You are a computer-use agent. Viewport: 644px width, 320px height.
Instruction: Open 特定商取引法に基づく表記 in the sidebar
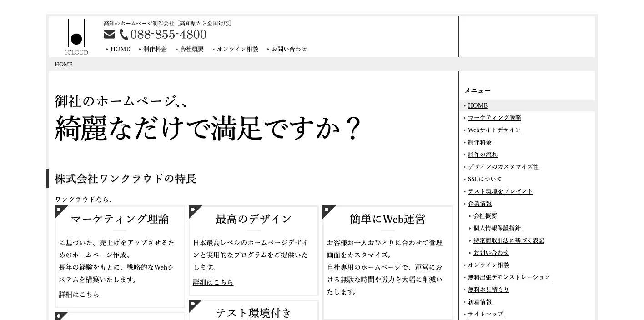point(509,240)
